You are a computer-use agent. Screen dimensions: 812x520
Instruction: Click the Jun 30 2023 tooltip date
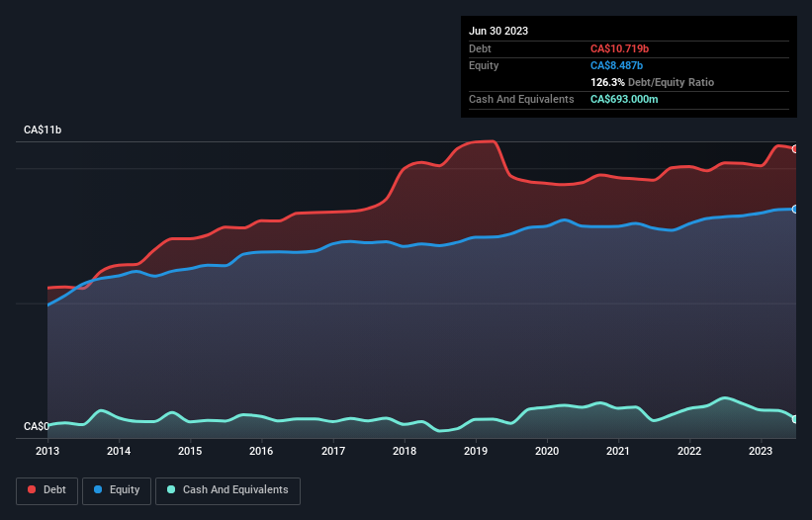(498, 31)
